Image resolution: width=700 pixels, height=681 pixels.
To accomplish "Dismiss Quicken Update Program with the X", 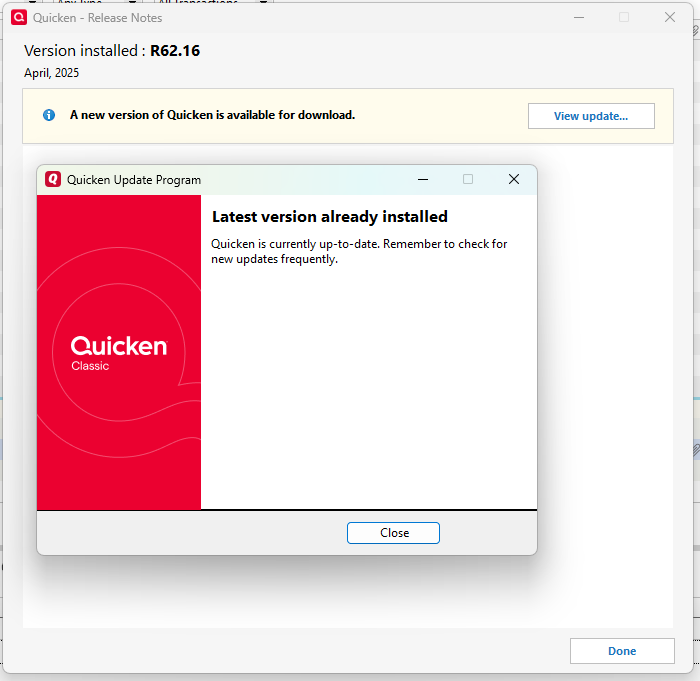I will [514, 180].
